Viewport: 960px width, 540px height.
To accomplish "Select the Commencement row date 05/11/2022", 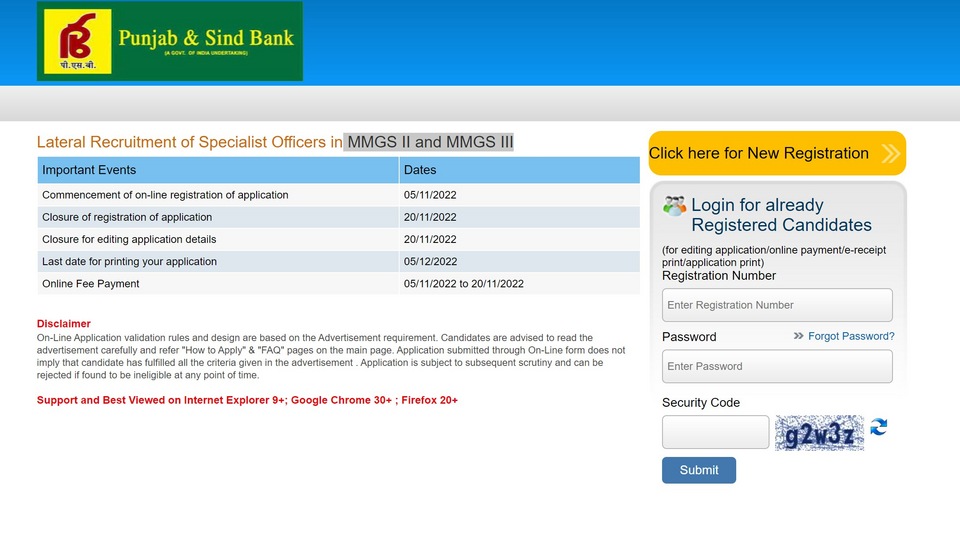I will click(x=430, y=195).
